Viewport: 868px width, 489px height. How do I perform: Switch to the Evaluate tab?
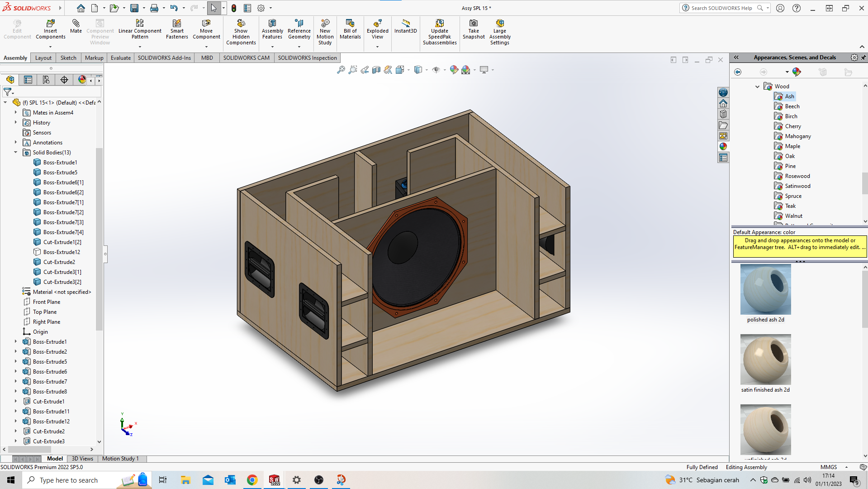point(121,58)
